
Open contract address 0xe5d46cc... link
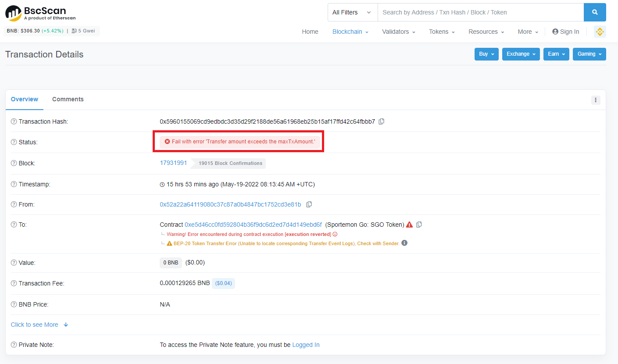253,225
